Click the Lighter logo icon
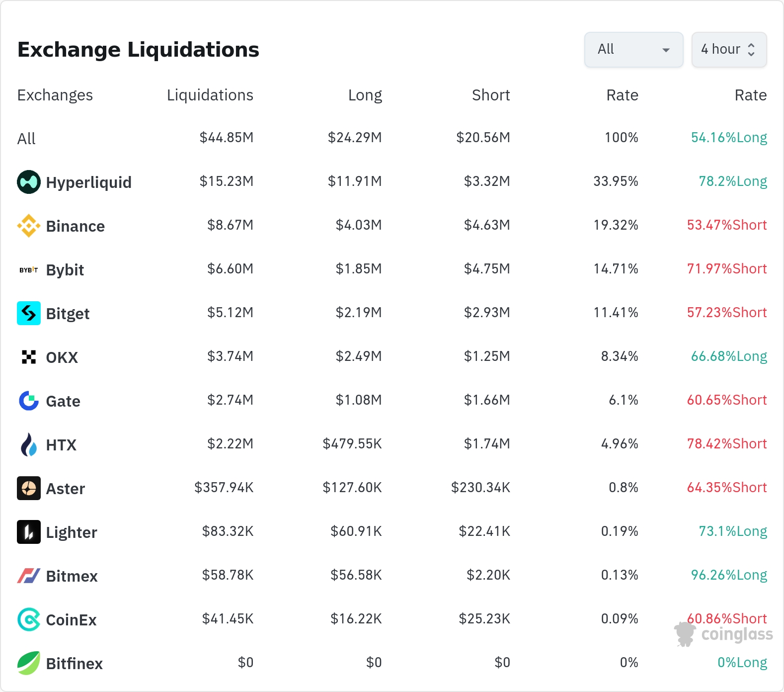This screenshot has width=784, height=692. tap(29, 532)
